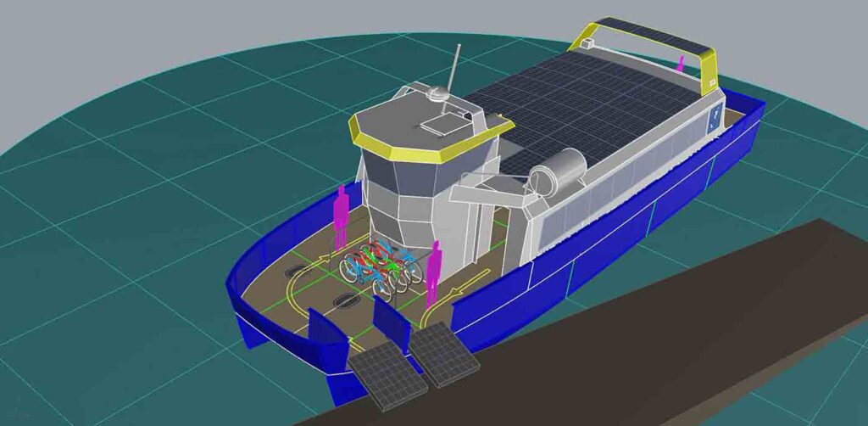
Task: Click the radar dome on the wheelhouse roof
Action: coord(437,93)
